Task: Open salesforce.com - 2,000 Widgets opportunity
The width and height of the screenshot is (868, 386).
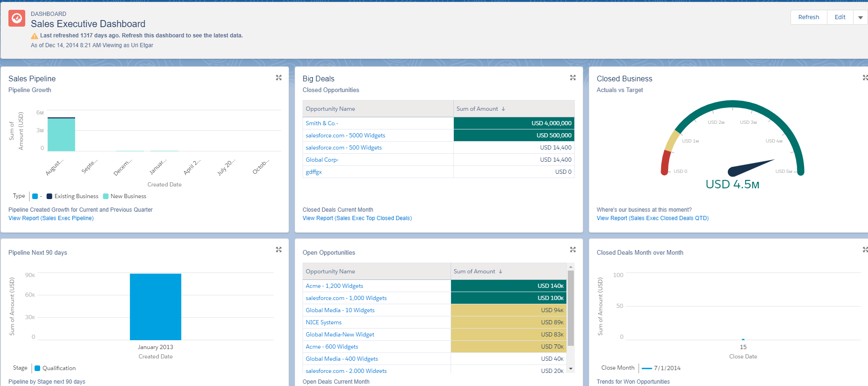Action: pos(346,371)
